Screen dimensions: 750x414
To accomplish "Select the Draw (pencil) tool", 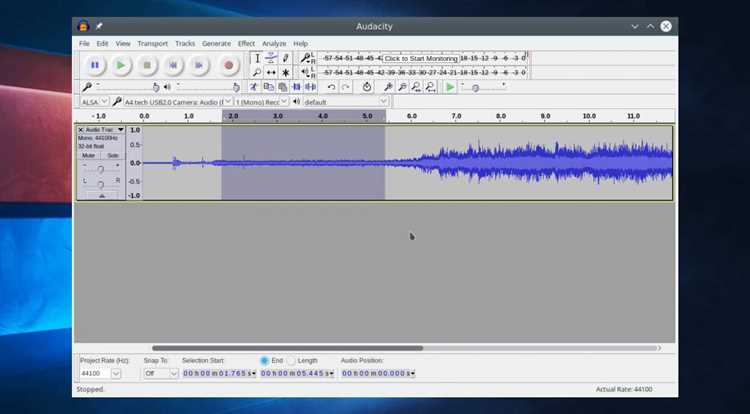I will pos(286,58).
